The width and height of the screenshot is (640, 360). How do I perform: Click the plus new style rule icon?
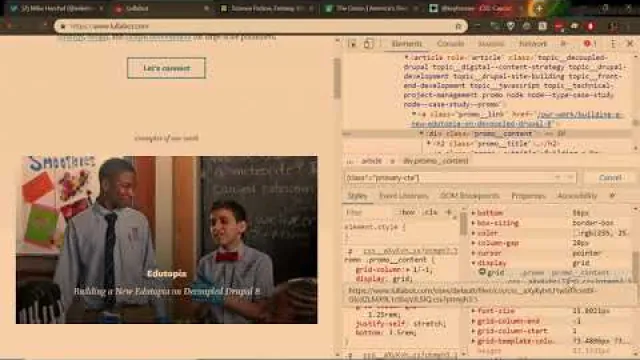tap(449, 212)
